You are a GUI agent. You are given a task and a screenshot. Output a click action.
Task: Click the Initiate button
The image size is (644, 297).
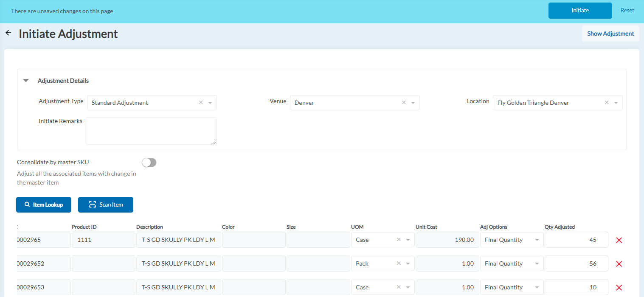[580, 10]
